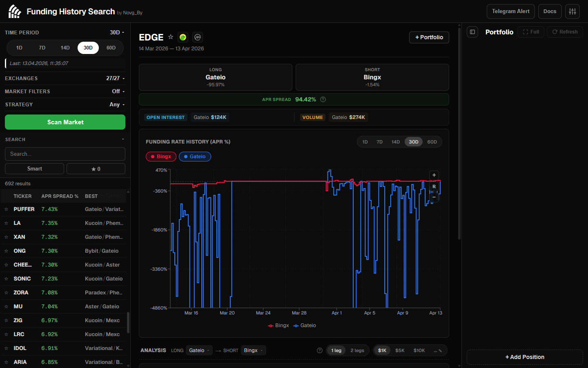The height and width of the screenshot is (368, 588).
Task: Click the results list scrollbar thumb
Action: tap(128, 323)
